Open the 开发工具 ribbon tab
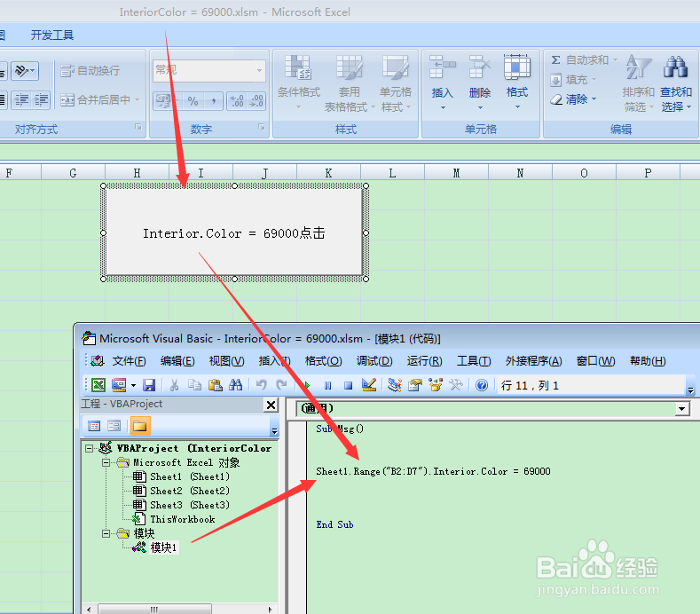This screenshot has height=614, width=700. (51, 35)
